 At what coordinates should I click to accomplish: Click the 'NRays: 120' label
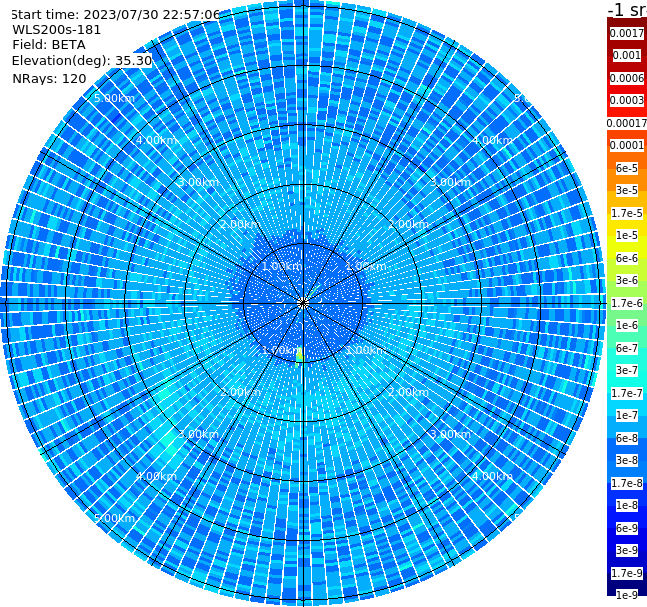(49, 78)
